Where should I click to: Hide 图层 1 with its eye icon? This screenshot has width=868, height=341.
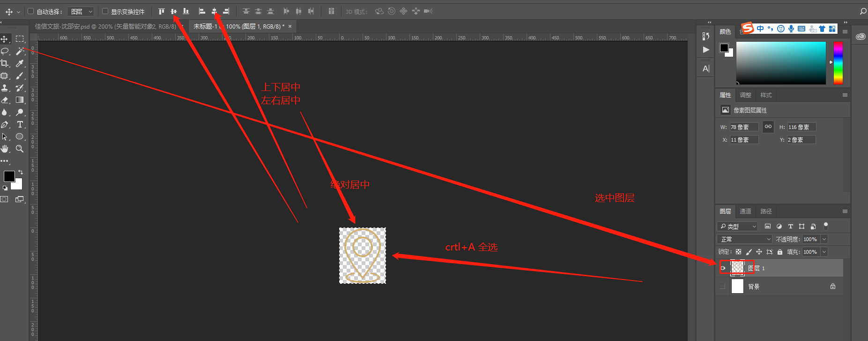(723, 268)
